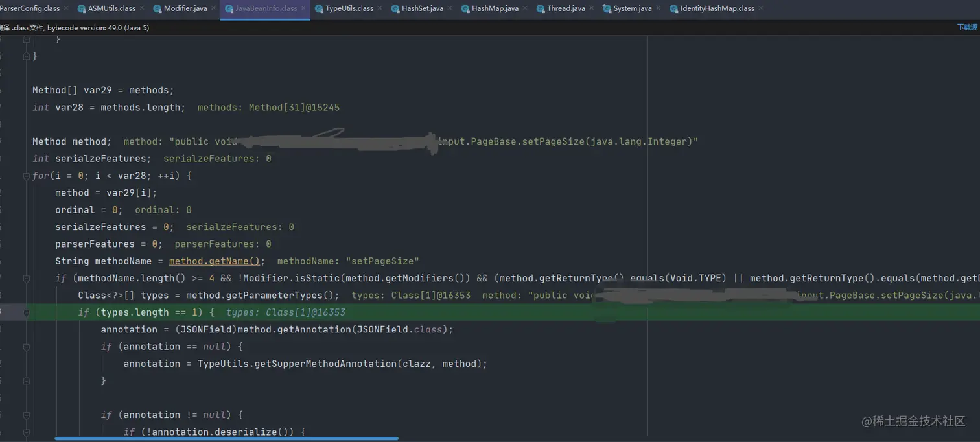Collapse the annotation == null fold marker
The image size is (980, 442).
[27, 347]
